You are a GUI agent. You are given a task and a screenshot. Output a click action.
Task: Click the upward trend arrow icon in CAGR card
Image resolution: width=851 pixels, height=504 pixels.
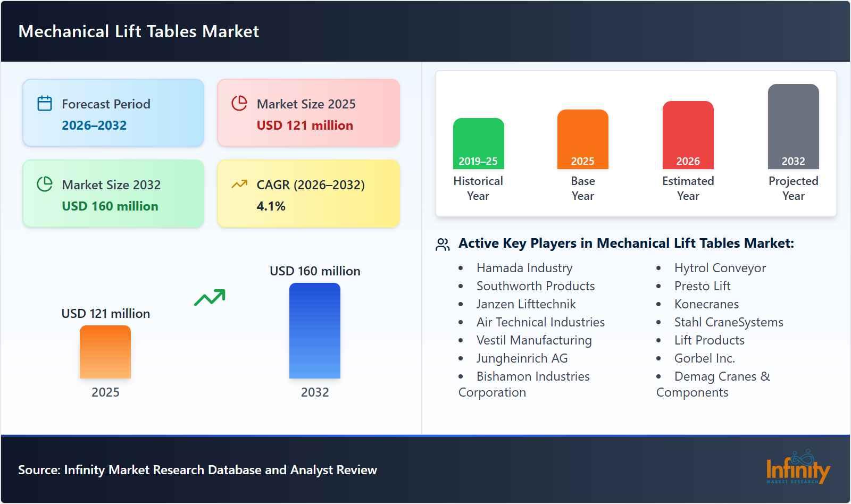click(239, 184)
